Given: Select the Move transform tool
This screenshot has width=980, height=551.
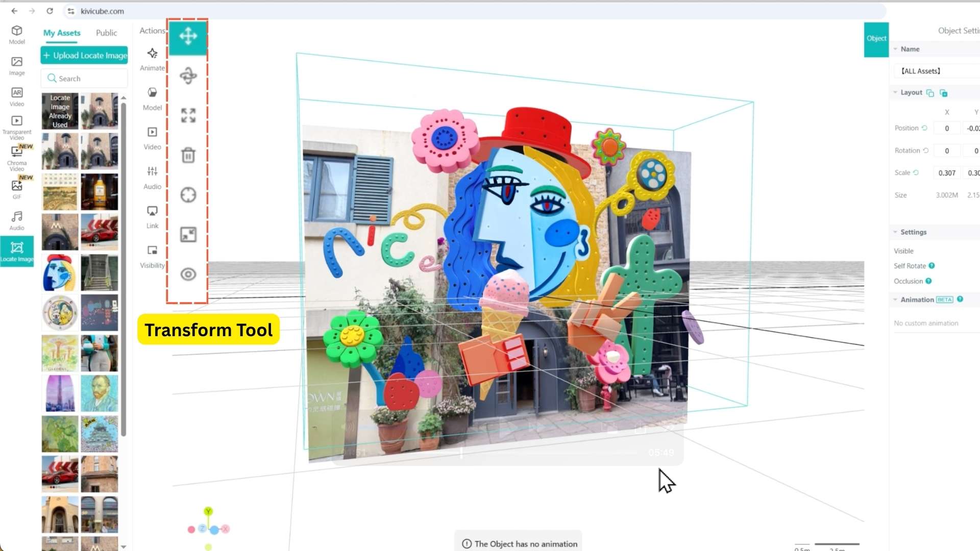Looking at the screenshot, I should [188, 37].
